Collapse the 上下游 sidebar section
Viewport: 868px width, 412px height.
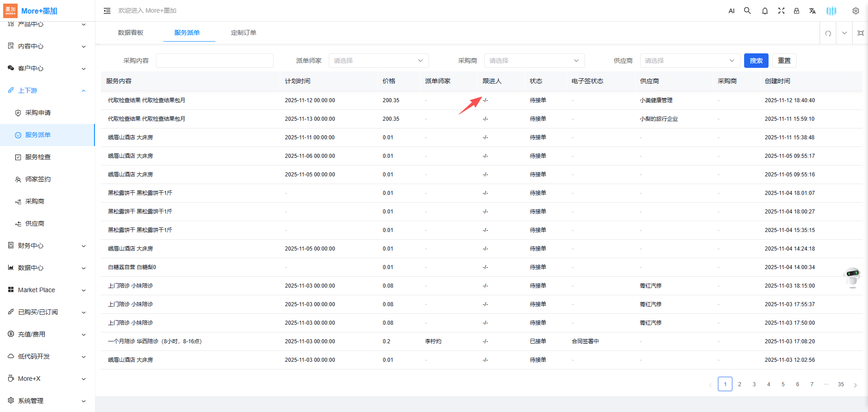tap(47, 90)
